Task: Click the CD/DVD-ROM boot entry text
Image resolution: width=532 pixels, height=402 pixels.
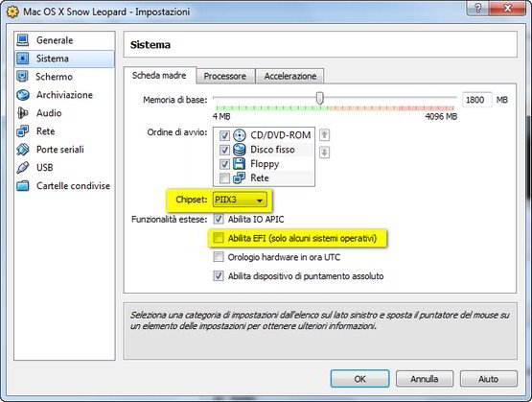Action: [x=281, y=135]
